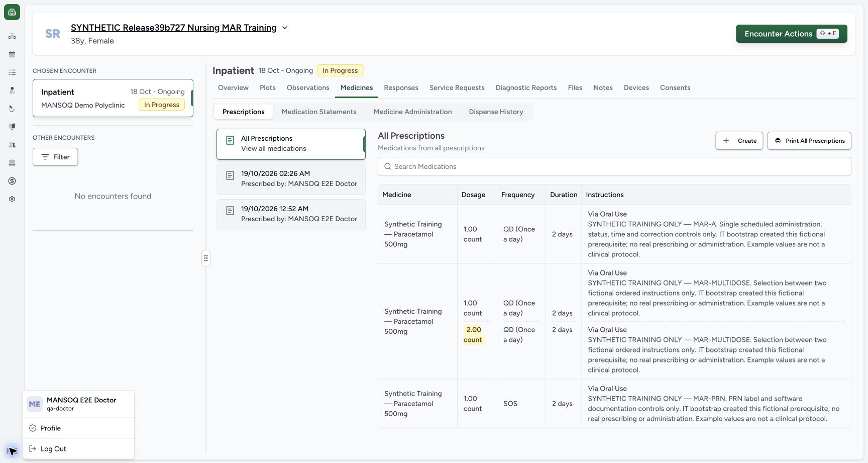
Task: Click the highlighted '2.00 count' dosage
Action: click(474, 335)
